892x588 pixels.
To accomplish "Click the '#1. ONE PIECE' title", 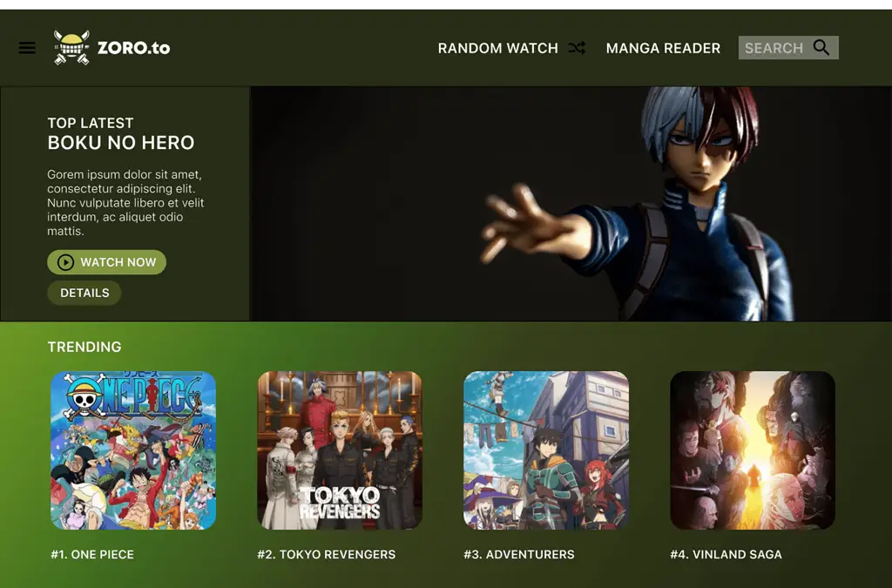I will coord(92,554).
